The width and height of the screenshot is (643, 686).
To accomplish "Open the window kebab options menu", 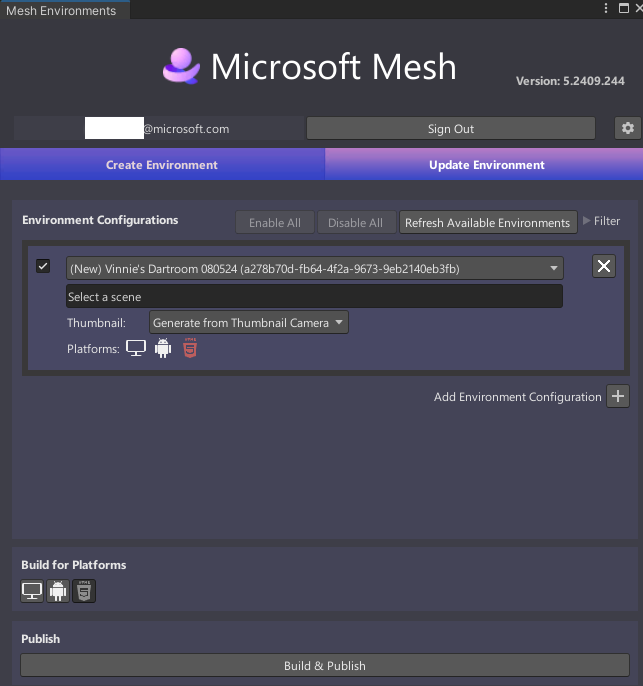I will tap(606, 8).
